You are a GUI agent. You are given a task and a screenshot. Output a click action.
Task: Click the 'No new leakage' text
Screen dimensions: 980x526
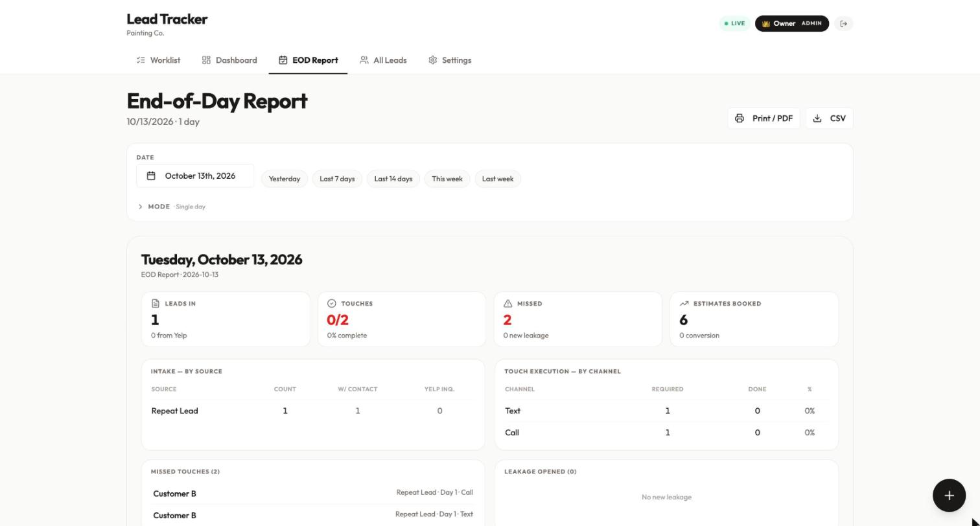(666, 497)
